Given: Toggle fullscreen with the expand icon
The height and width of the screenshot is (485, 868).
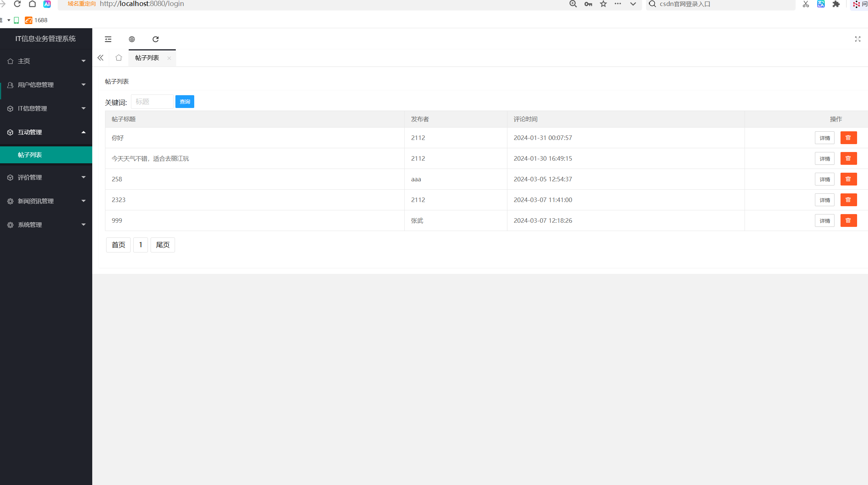Looking at the screenshot, I should point(857,39).
